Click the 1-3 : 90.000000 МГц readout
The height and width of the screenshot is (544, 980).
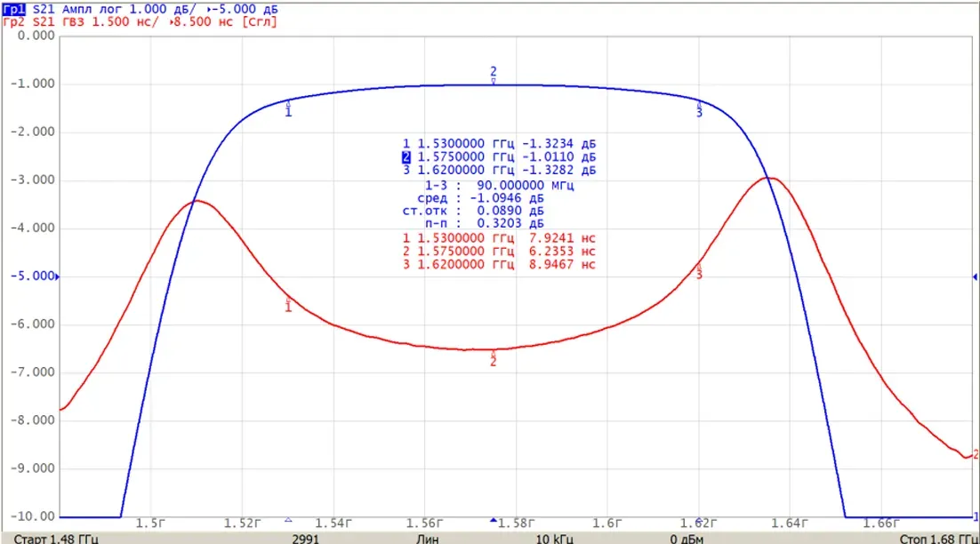click(500, 186)
